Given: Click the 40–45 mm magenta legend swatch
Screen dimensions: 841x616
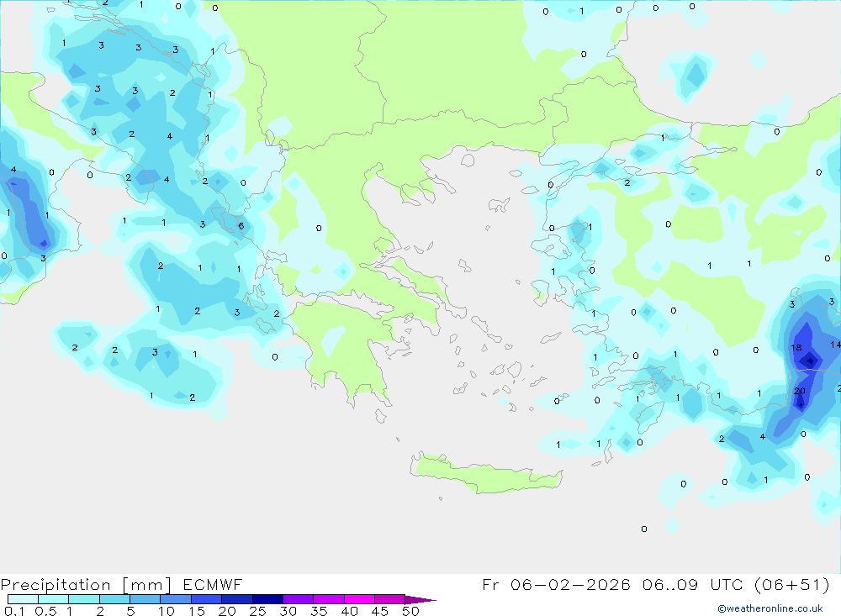Looking at the screenshot, I should tap(359, 599).
